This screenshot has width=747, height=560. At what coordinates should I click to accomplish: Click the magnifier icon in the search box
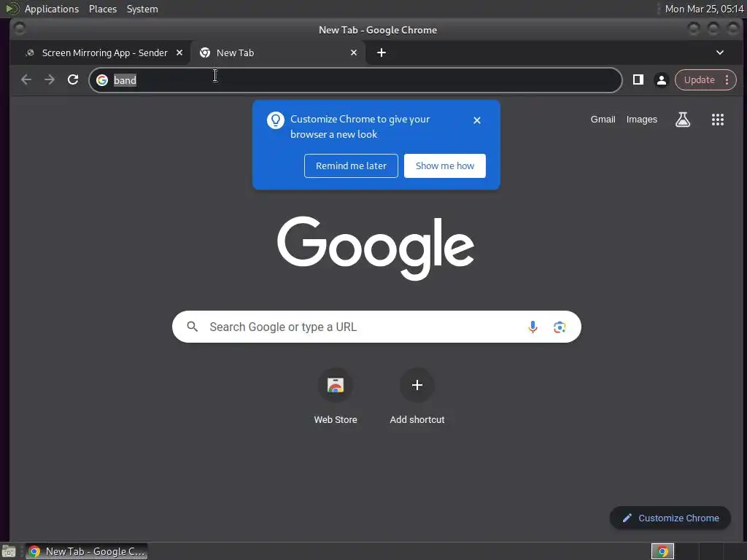[x=193, y=327]
